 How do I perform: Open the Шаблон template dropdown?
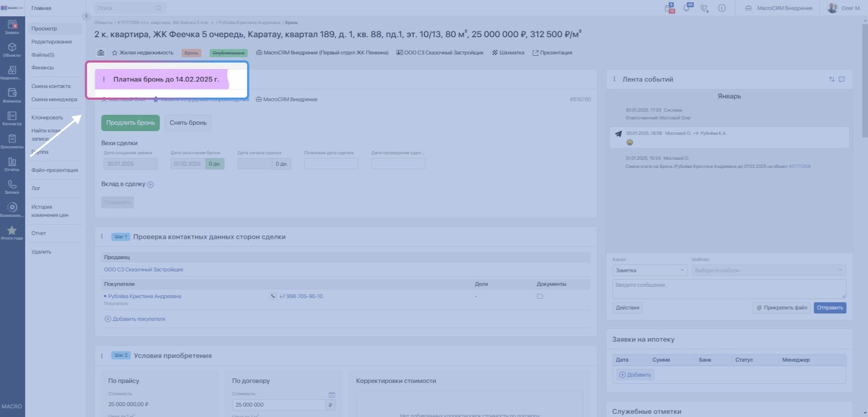[x=768, y=270]
